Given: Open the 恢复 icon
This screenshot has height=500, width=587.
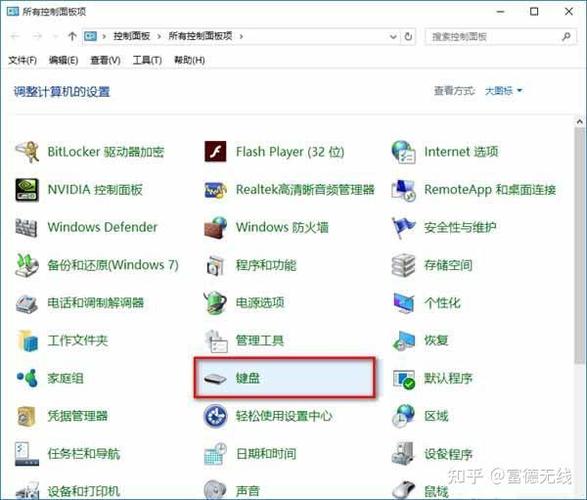Looking at the screenshot, I should (404, 341).
